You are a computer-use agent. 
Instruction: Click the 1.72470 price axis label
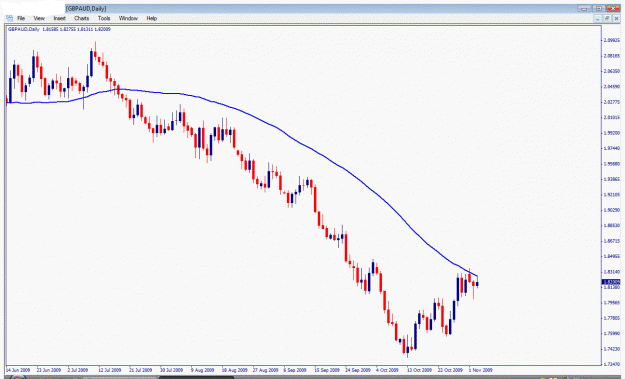(612, 364)
